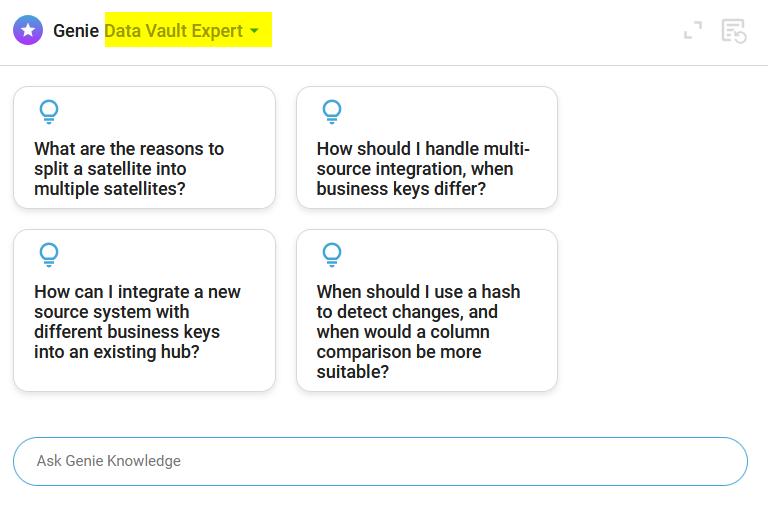The height and width of the screenshot is (506, 768).
Task: Click the 'business keys differ' suggestion text
Action: click(401, 188)
